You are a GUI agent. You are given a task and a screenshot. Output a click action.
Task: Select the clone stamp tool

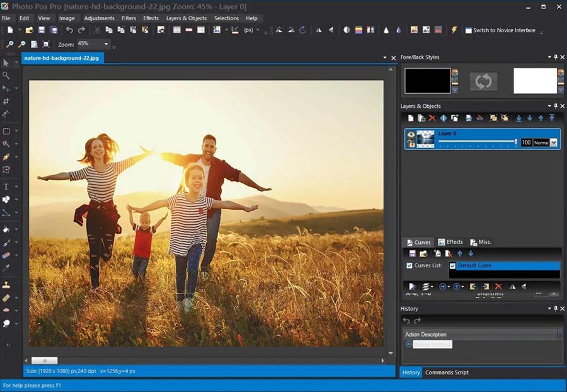coord(6,285)
